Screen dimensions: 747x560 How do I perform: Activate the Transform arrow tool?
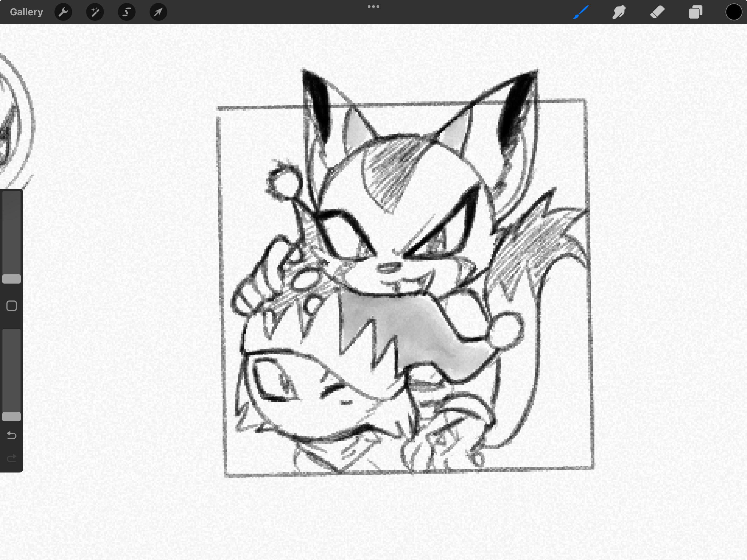point(158,12)
